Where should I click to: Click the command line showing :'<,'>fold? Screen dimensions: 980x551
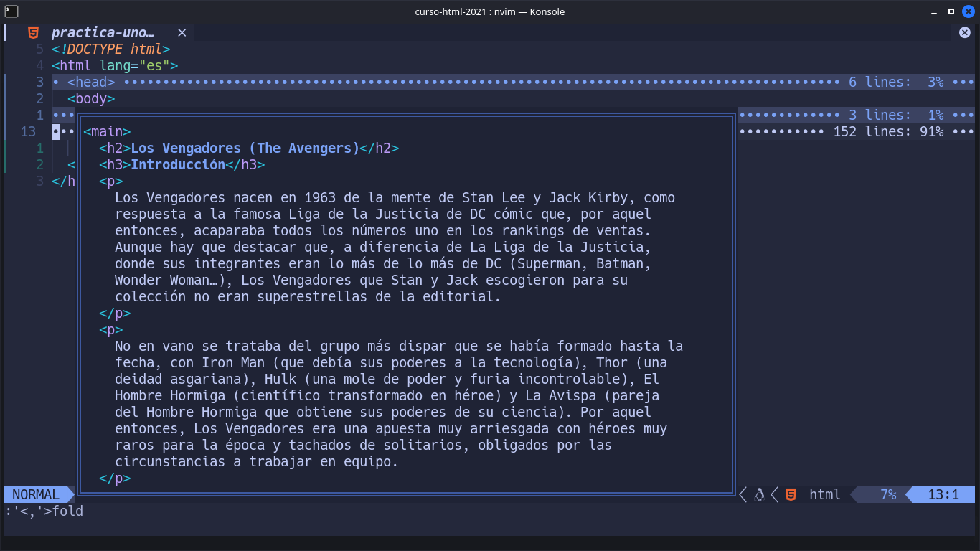(x=44, y=512)
